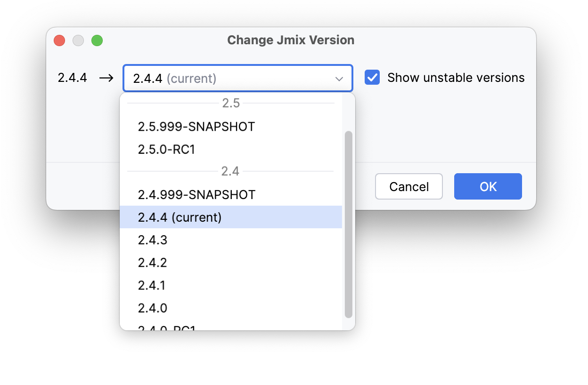Select version 2.4.3
Screen dimensions: 588x385
coord(153,240)
